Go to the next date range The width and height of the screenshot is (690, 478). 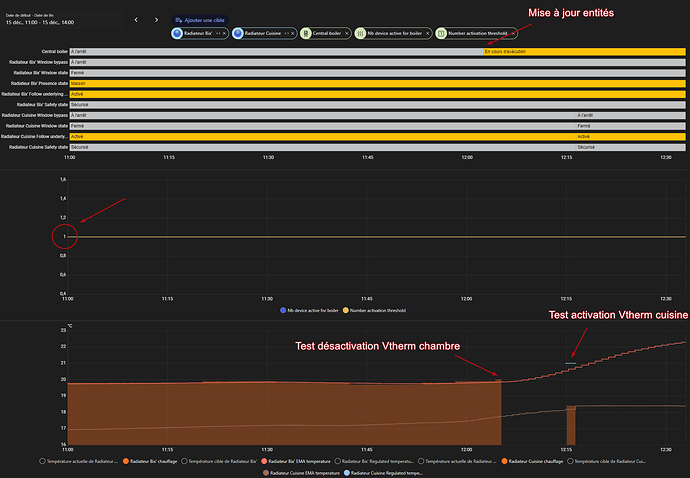point(156,20)
